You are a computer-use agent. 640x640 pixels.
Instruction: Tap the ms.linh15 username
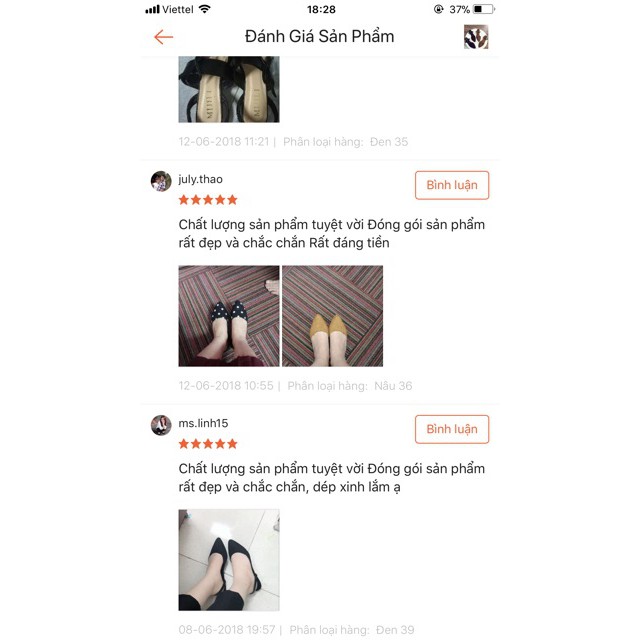click(x=203, y=423)
